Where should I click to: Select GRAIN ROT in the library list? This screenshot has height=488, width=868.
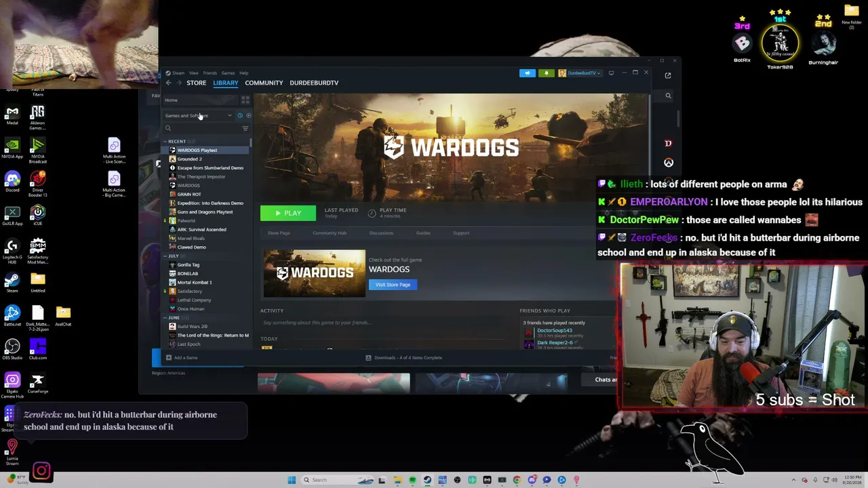(207, 195)
